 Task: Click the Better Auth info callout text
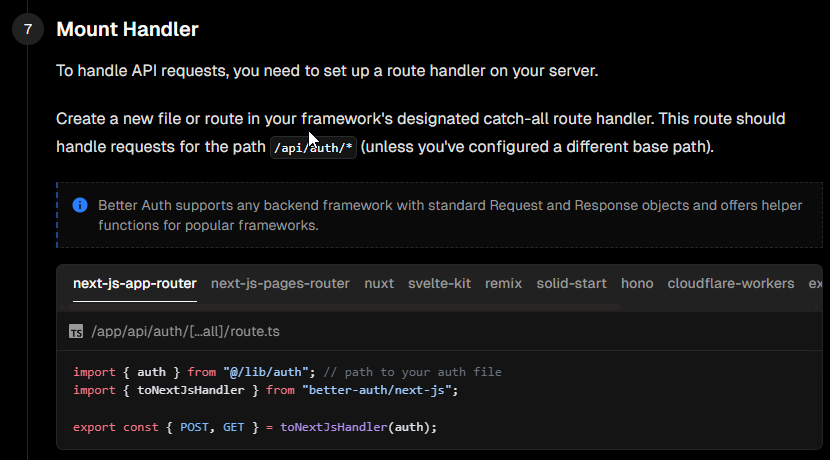(x=450, y=215)
